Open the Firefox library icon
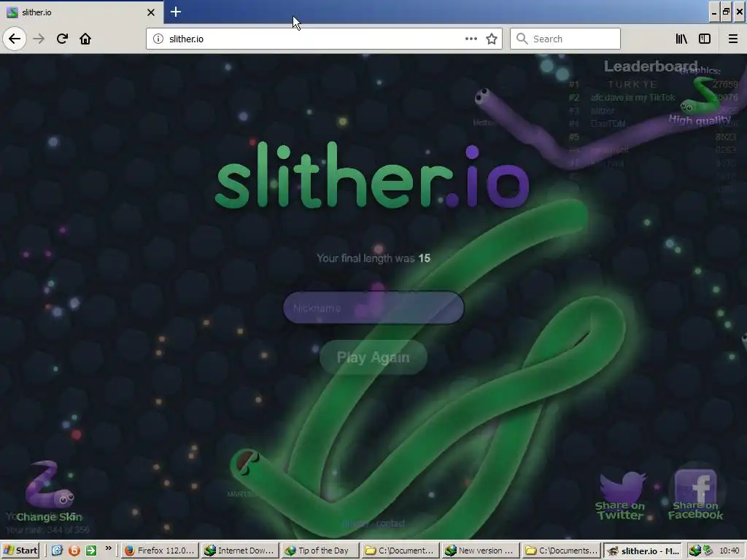The width and height of the screenshot is (747, 560). (x=681, y=39)
